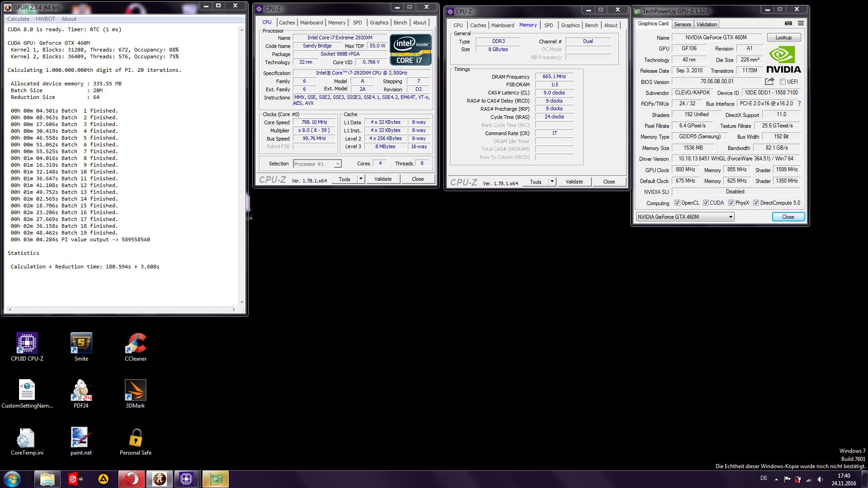Toggle the UEFI checkbox in GPU-Z
This screenshot has width=868, height=488.
click(x=783, y=82)
